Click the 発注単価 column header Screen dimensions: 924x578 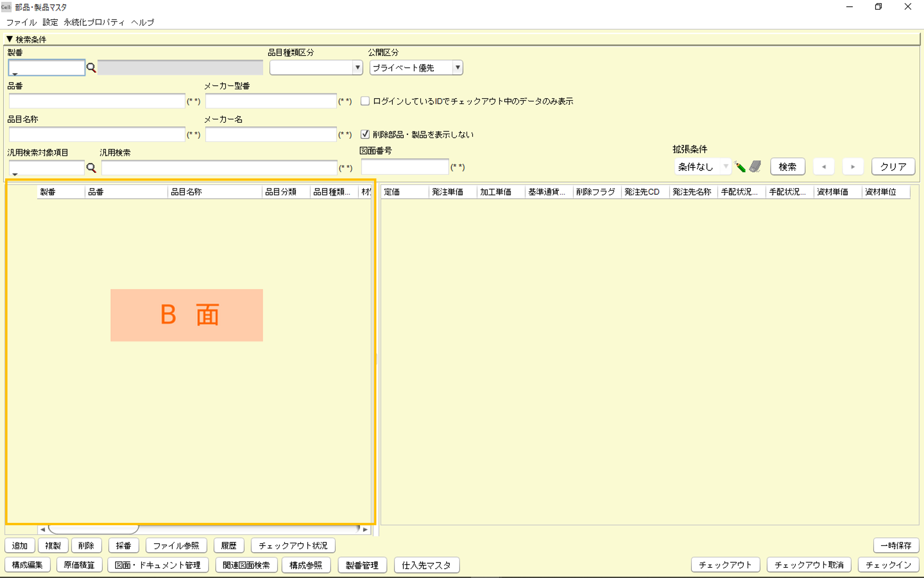(x=453, y=192)
